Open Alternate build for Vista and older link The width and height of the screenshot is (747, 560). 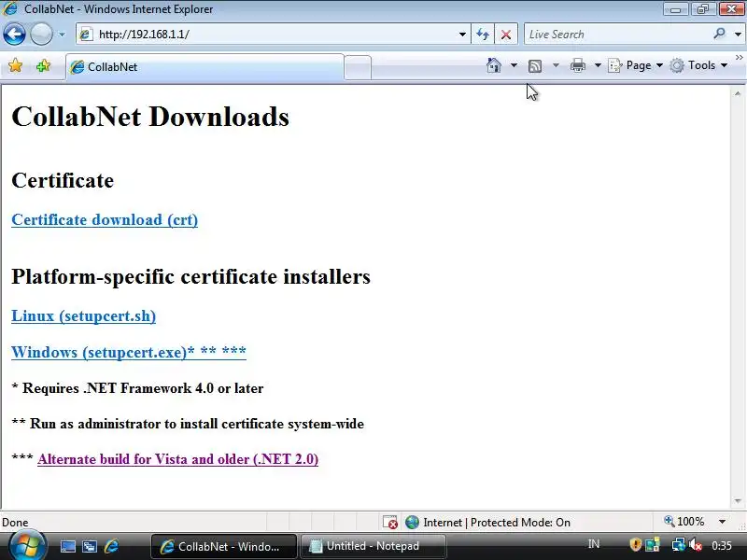click(177, 459)
